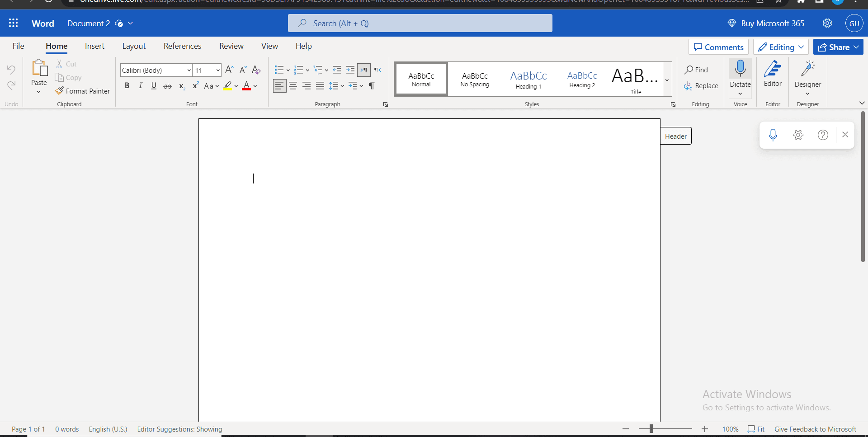Apply strikethrough formatting
Screen dimensions: 868x437
click(x=168, y=86)
